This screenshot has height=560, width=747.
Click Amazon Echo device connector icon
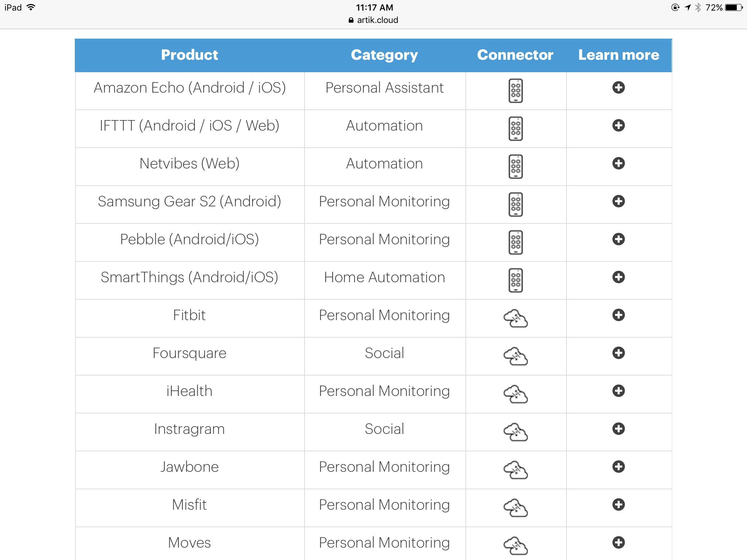click(x=515, y=91)
